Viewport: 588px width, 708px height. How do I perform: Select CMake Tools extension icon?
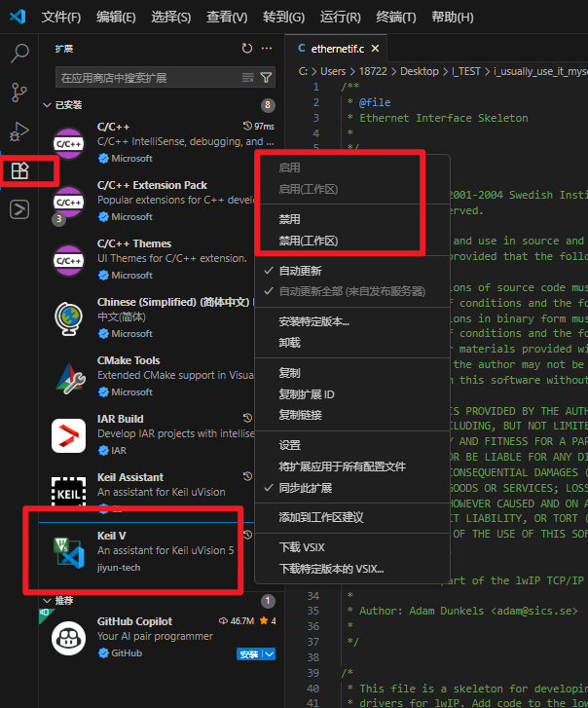tap(68, 378)
